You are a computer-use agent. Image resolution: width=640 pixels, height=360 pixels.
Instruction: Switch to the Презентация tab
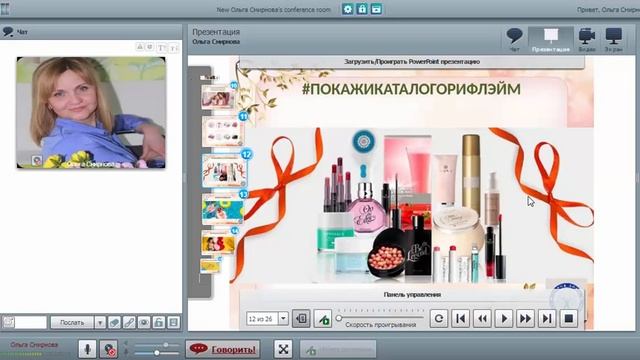coord(551,40)
